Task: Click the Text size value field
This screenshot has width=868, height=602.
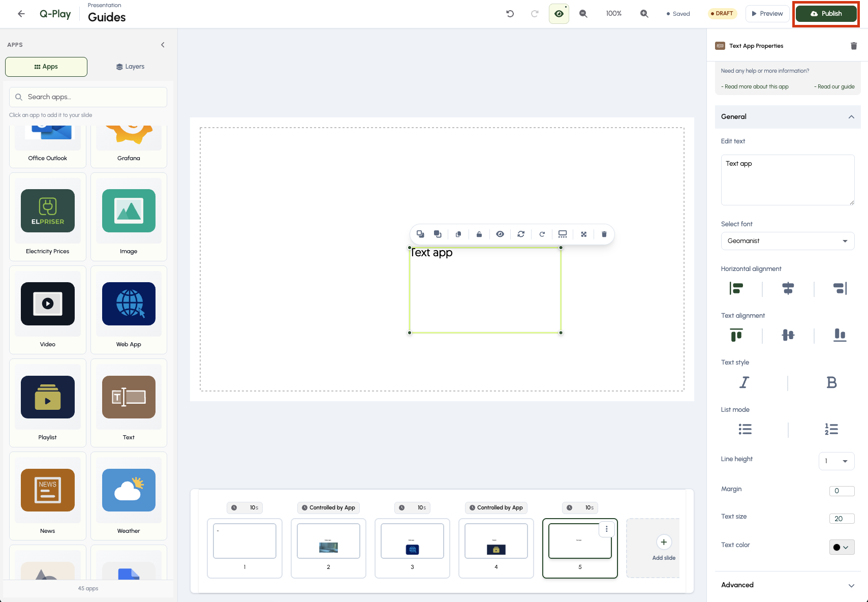Action: pyautogui.click(x=842, y=519)
